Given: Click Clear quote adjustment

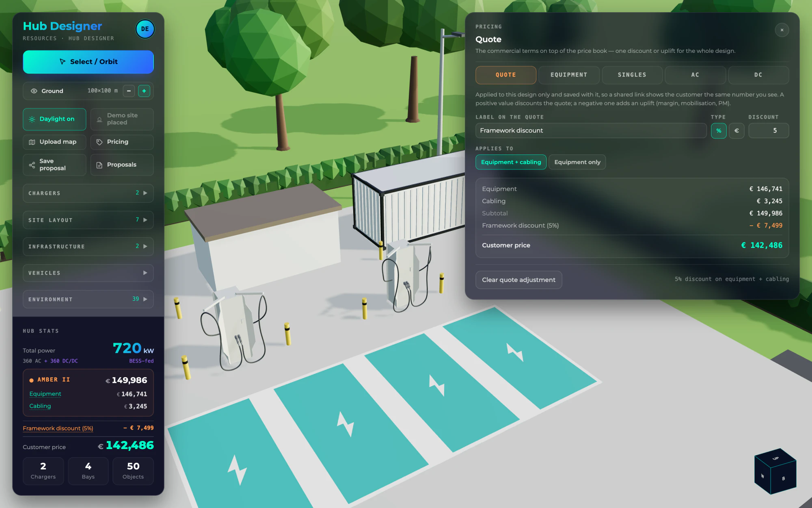Looking at the screenshot, I should [x=518, y=280].
